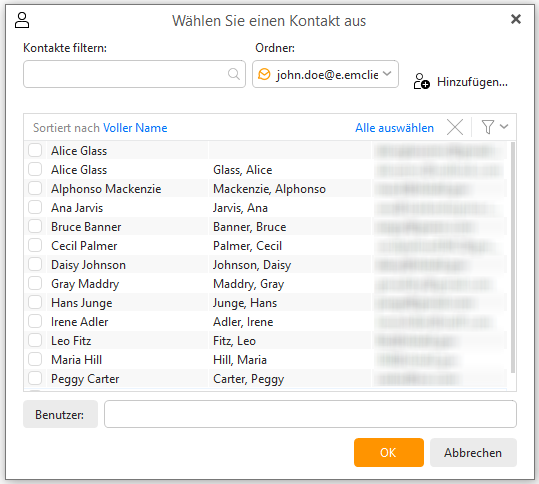The image size is (539, 484).
Task: Click the X icon to clear selection
Action: [455, 127]
